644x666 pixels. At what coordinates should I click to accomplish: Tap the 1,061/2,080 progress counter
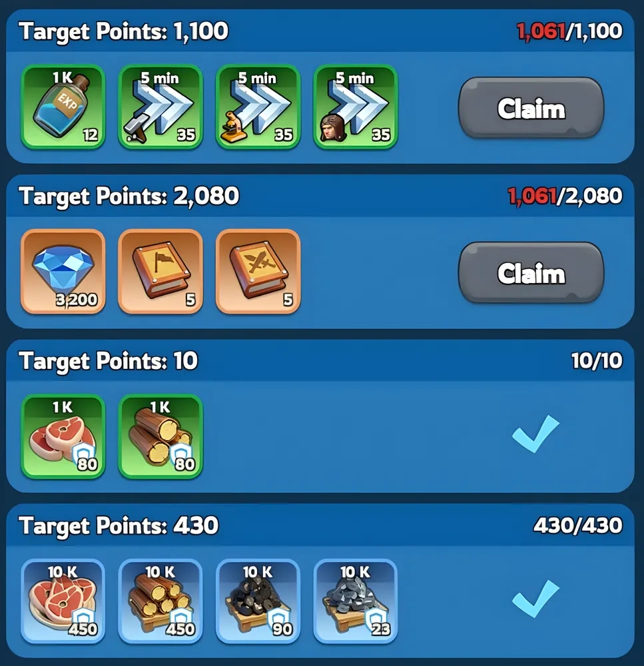(x=565, y=196)
